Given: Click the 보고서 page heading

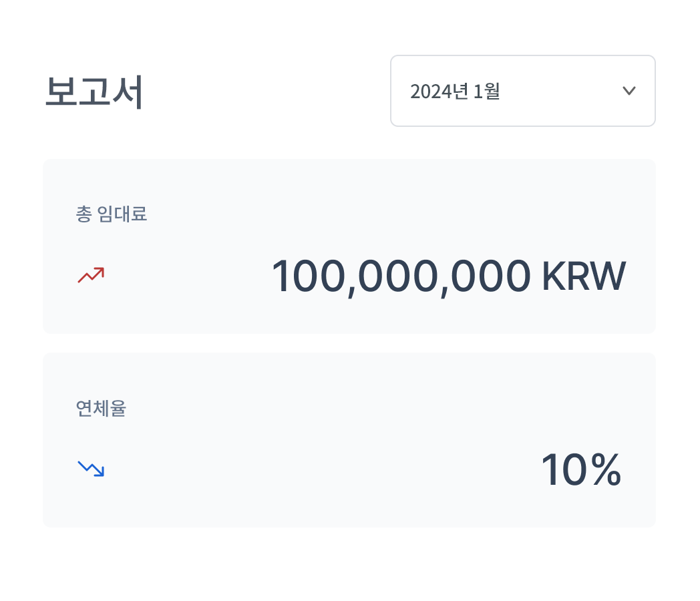Looking at the screenshot, I should 94,92.
